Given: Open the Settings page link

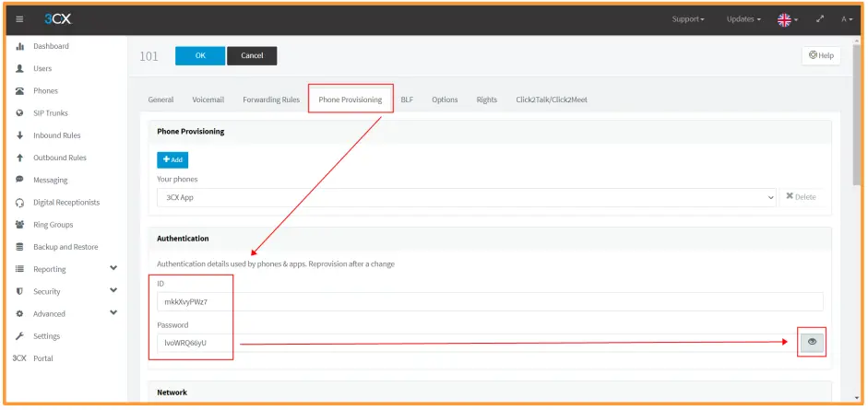Looking at the screenshot, I should tap(46, 336).
